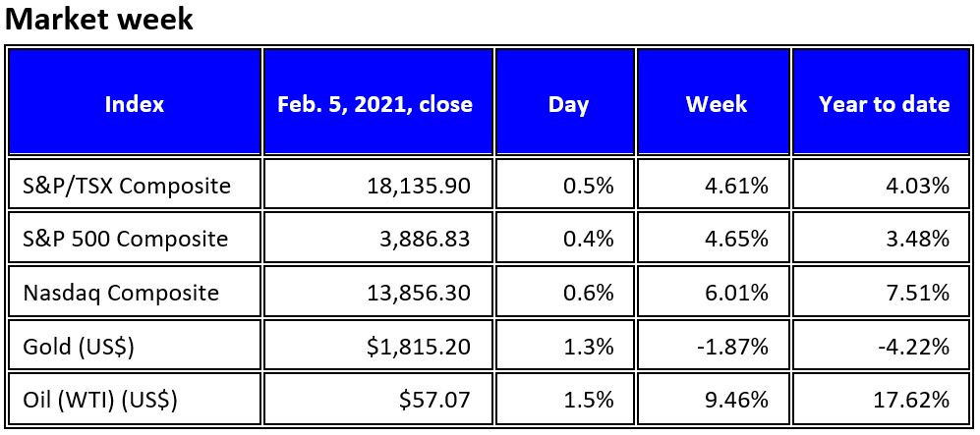Select the 6.01% weekly change cell
This screenshot has height=435, width=980.
coord(740,293)
